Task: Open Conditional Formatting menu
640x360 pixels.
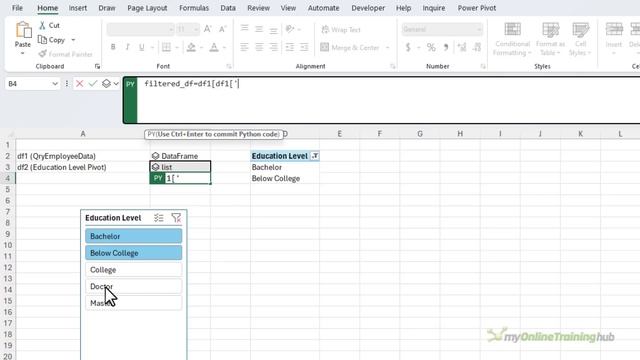Action: (512, 39)
